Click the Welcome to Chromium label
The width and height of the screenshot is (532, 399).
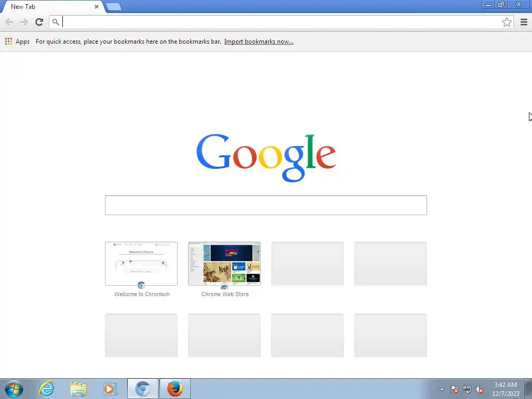point(142,294)
